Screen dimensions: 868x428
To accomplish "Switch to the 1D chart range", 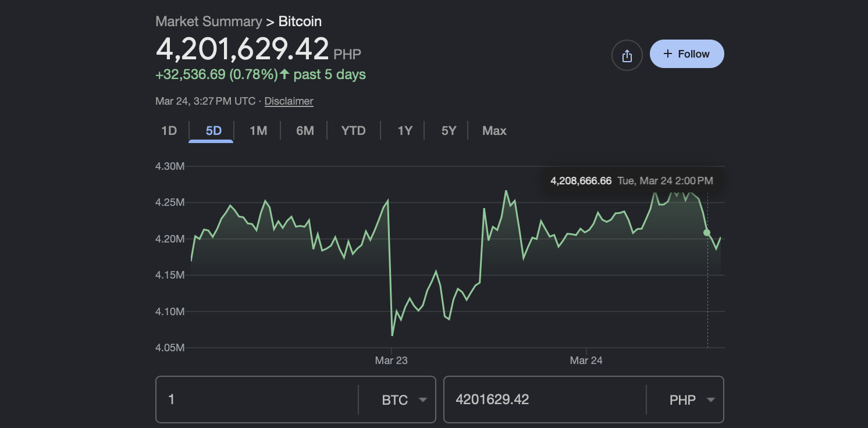I will (x=168, y=130).
